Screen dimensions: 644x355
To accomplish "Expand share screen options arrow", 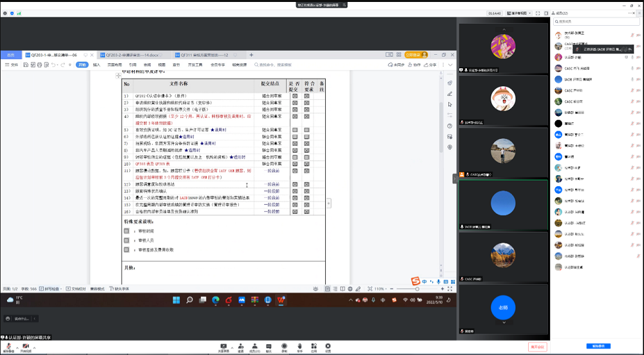I will (232, 348).
